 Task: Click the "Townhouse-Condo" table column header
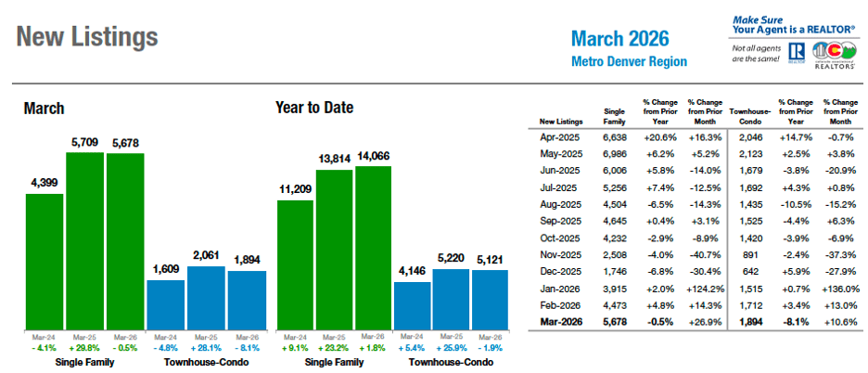click(x=747, y=115)
